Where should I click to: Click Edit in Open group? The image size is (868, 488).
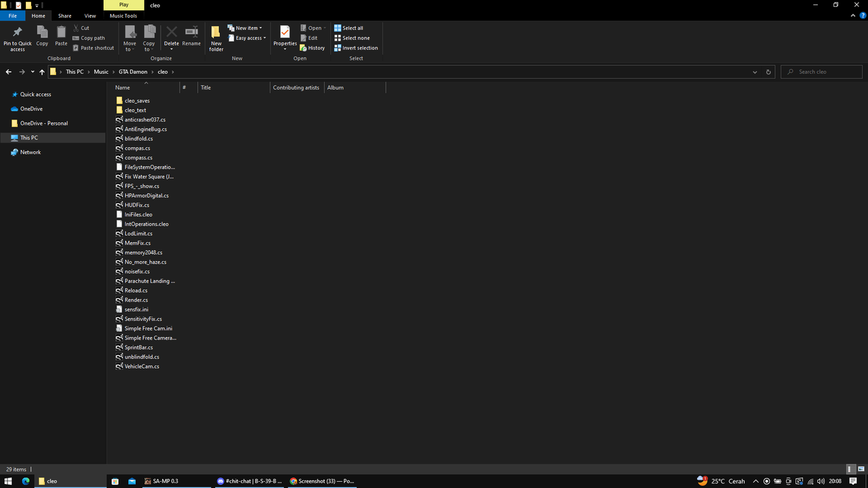click(309, 38)
